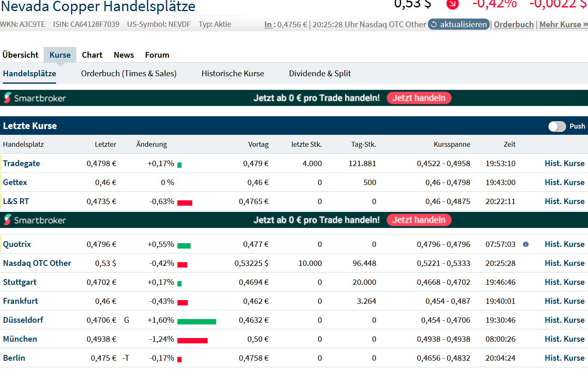Open Hist. Kurse for Nasdaq OTC Other
This screenshot has width=588, height=378.
[x=564, y=263]
